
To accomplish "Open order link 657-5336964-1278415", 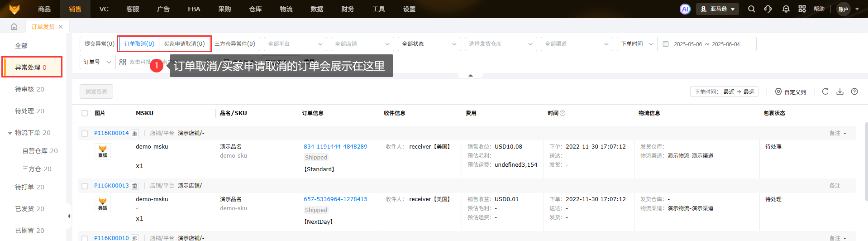I will pos(335,199).
